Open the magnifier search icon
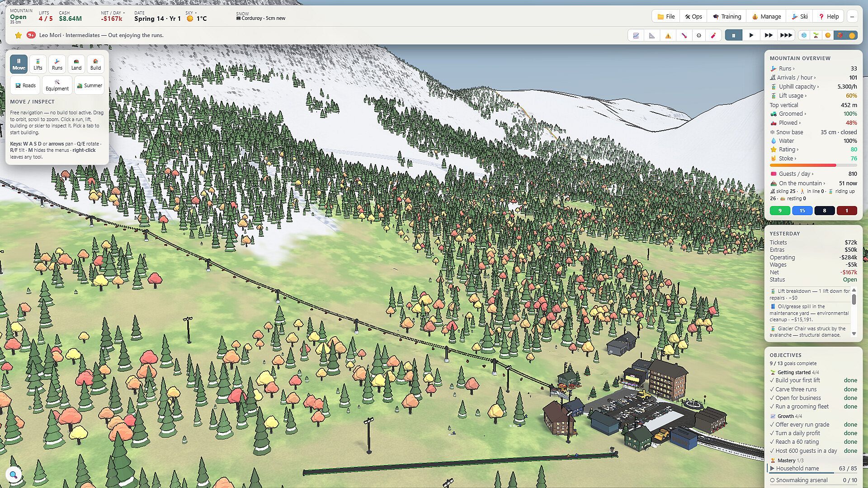 click(14, 474)
